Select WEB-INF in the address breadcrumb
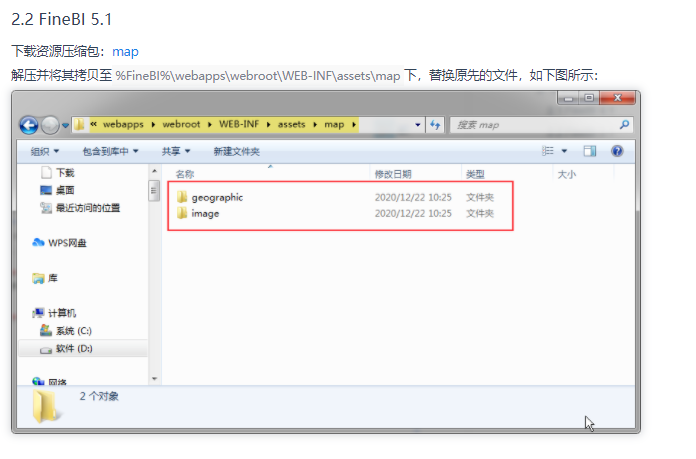Screen dimensions: 696x459 239,124
